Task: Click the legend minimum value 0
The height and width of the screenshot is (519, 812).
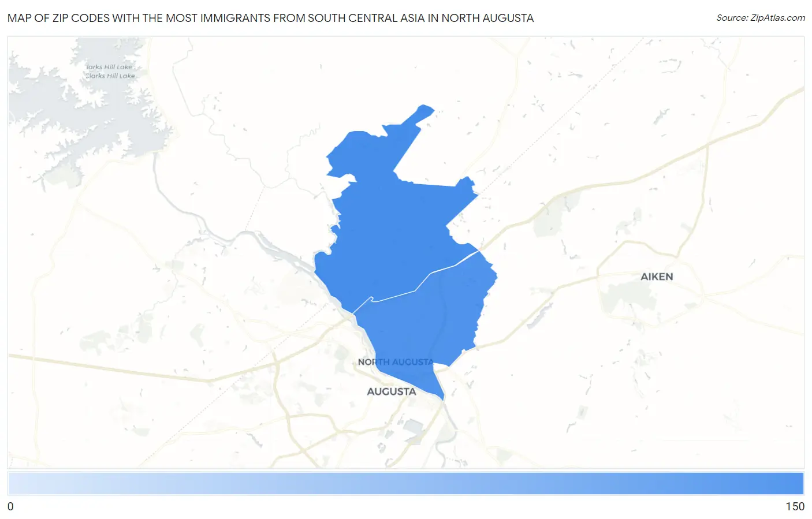Action: (10, 506)
